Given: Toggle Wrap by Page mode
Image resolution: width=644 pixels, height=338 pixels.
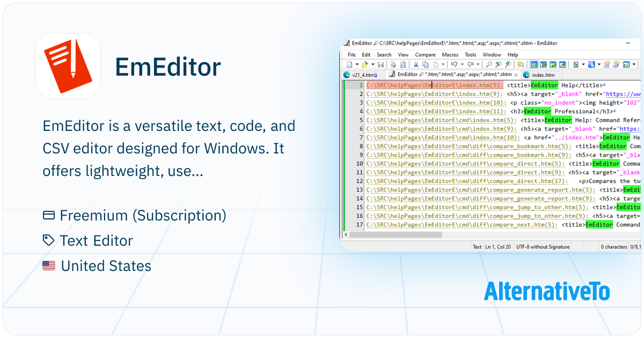Looking at the screenshot, I should point(562,64).
